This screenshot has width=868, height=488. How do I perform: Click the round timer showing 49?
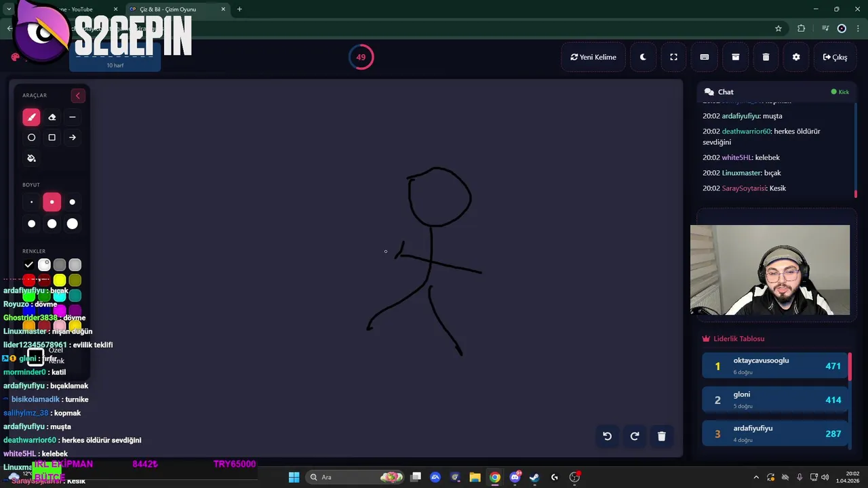(x=361, y=57)
